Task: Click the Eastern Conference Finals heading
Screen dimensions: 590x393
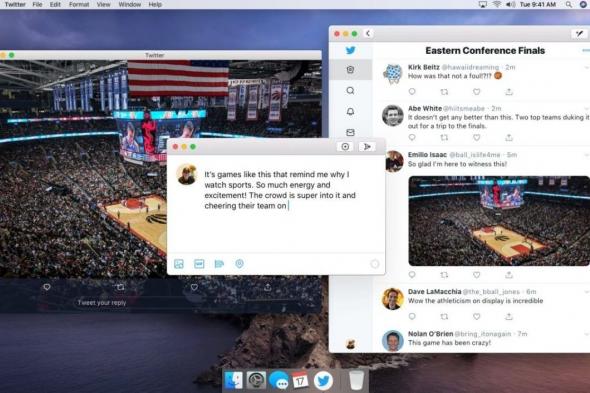Action: pyautogui.click(x=485, y=50)
